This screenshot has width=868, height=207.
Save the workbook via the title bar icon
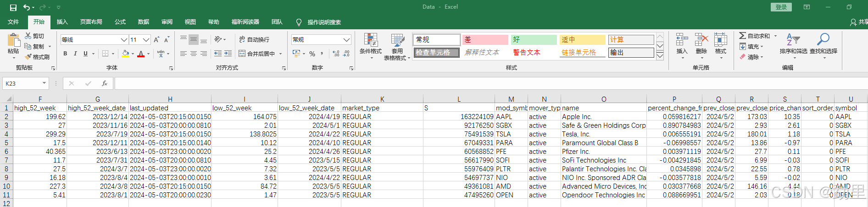[13, 7]
